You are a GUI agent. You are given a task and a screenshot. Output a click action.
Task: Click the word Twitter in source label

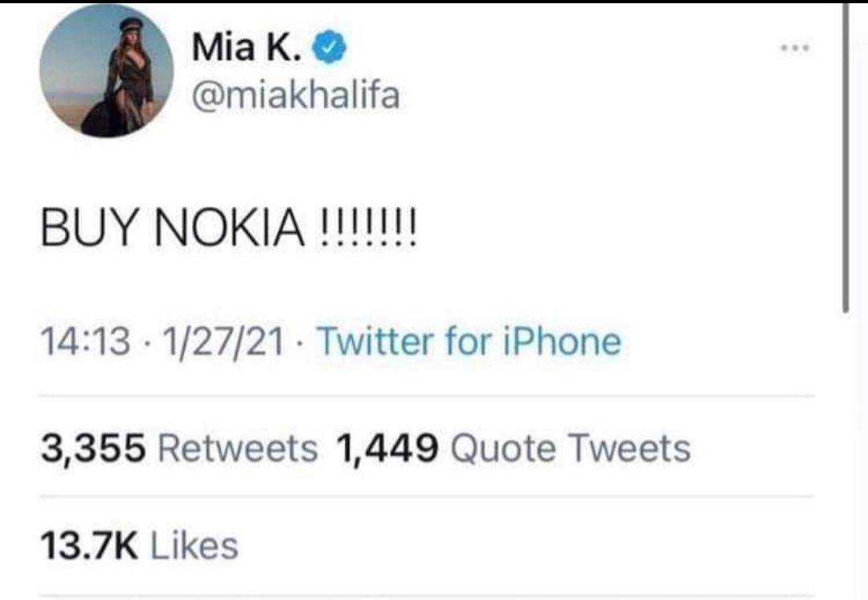pos(375,341)
